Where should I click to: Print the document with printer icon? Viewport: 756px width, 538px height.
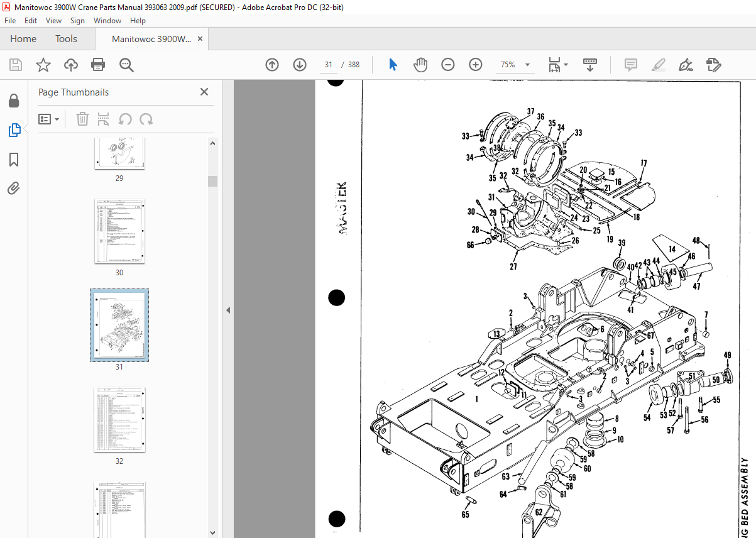coord(98,65)
